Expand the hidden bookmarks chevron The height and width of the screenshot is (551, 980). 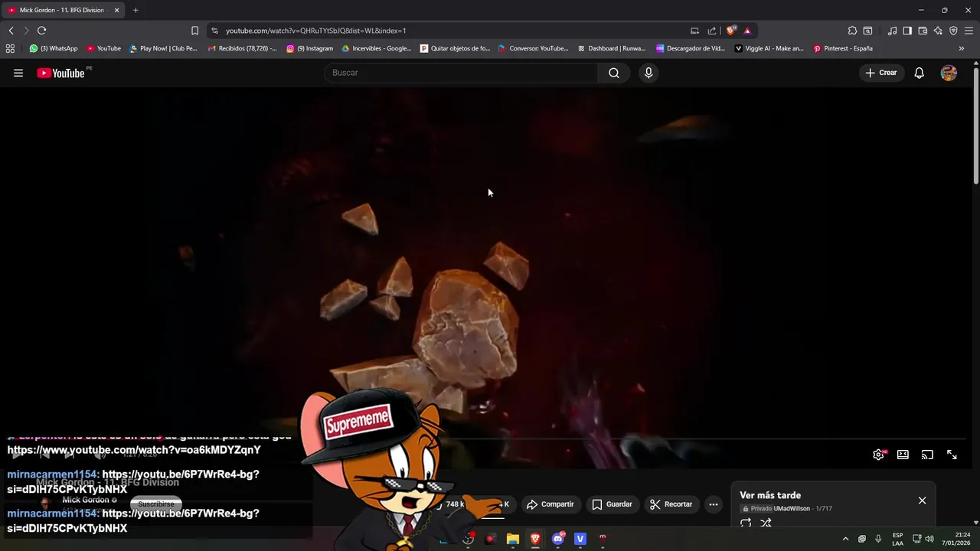[x=962, y=48]
